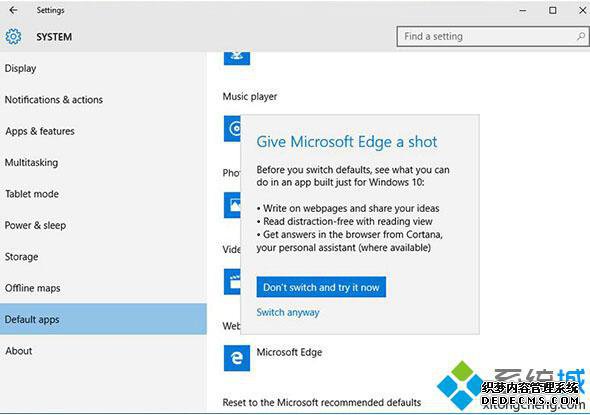Click Reset to the Microsoft recommended defaults text
The height and width of the screenshot is (415, 590).
(322, 402)
